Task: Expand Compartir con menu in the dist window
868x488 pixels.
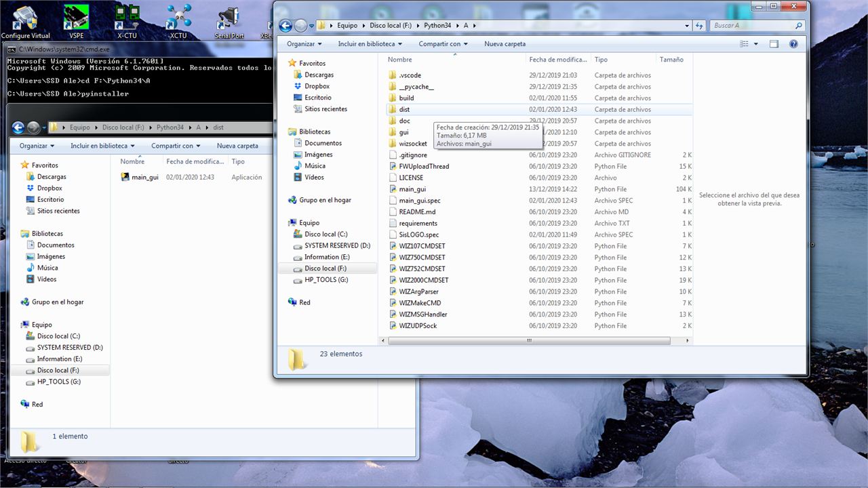Action: (x=176, y=146)
